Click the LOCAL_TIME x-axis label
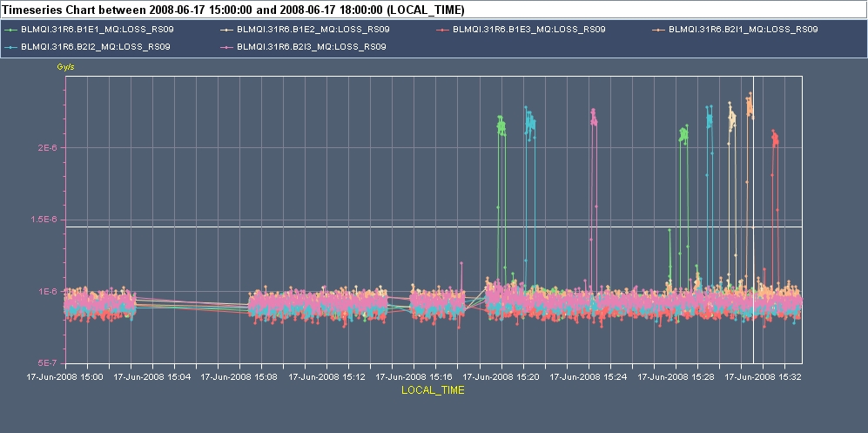Viewport: 868px width, 433px height. point(433,390)
